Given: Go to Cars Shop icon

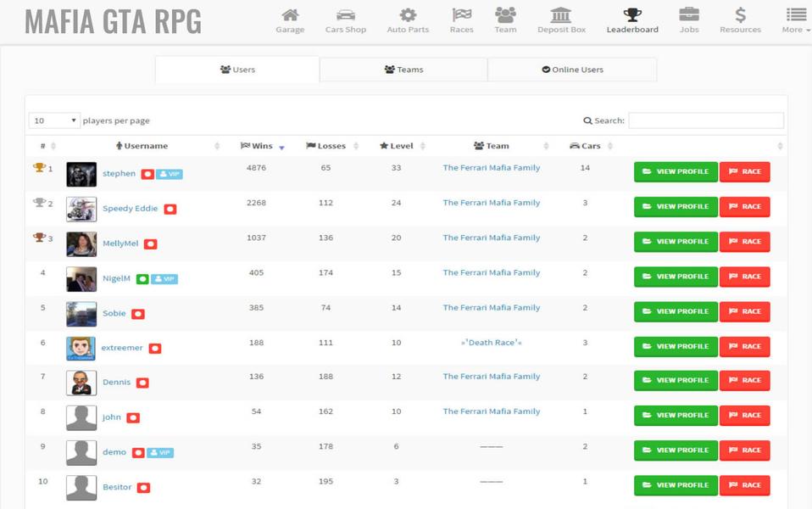Looking at the screenshot, I should click(x=345, y=15).
